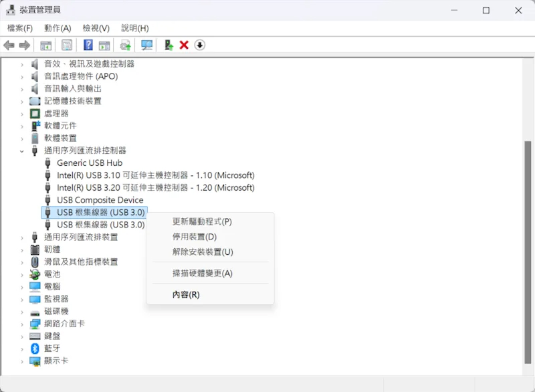Expand the 處理器 node

click(22, 114)
